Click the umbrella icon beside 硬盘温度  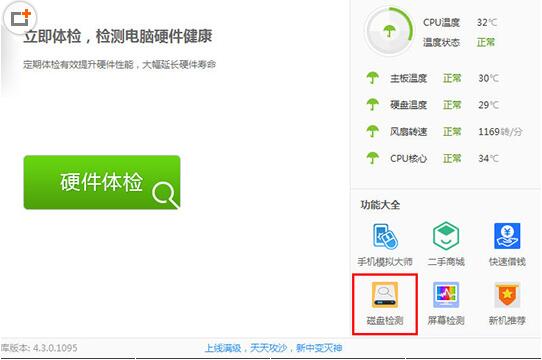[x=373, y=105]
